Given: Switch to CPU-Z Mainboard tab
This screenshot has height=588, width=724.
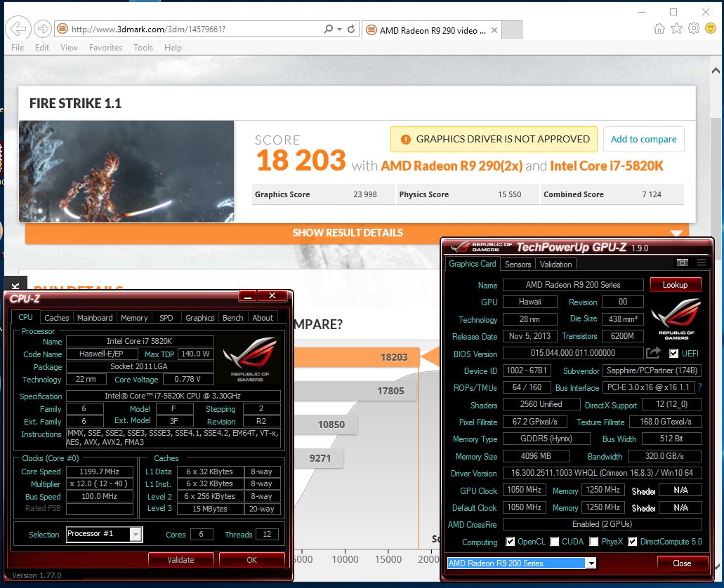Looking at the screenshot, I should coord(95,318).
